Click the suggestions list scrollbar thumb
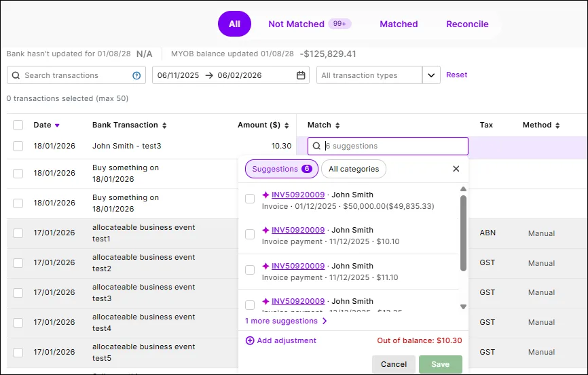The width and height of the screenshot is (588, 375). [x=464, y=233]
